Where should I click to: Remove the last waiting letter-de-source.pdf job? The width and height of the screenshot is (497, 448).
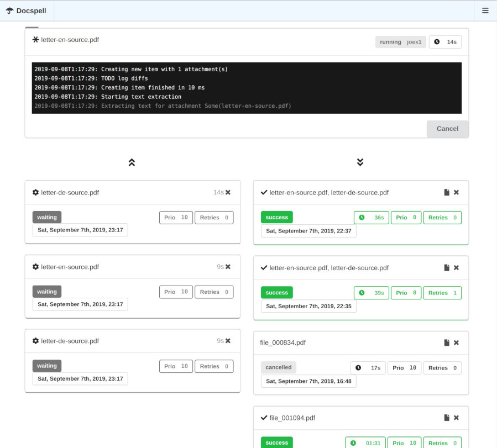click(228, 341)
